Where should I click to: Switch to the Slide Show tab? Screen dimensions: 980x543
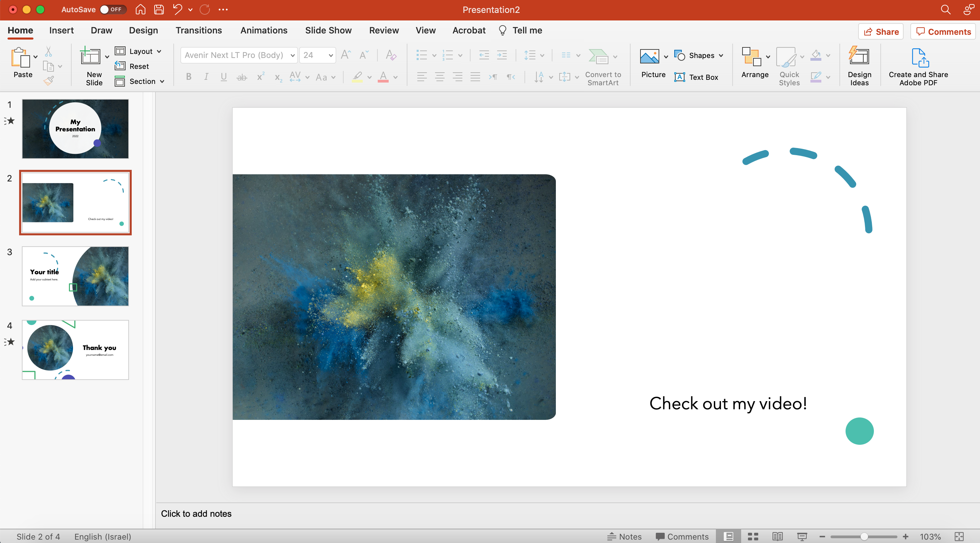click(328, 30)
